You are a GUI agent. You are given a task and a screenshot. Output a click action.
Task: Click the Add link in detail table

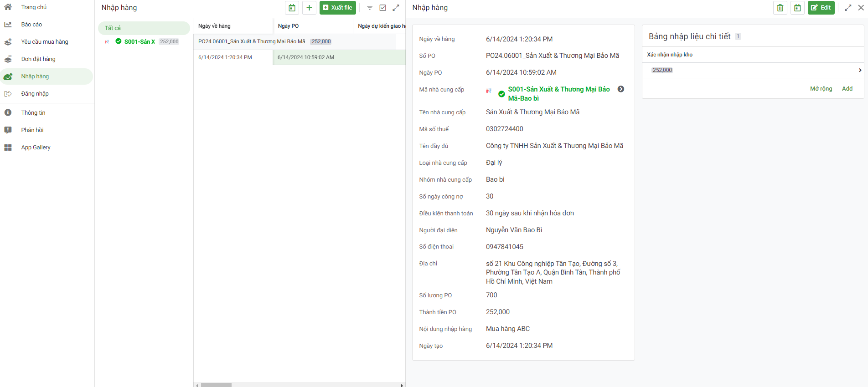coord(847,89)
